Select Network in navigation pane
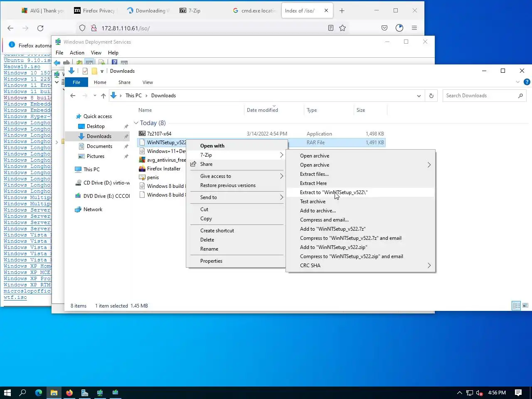 coord(93,209)
